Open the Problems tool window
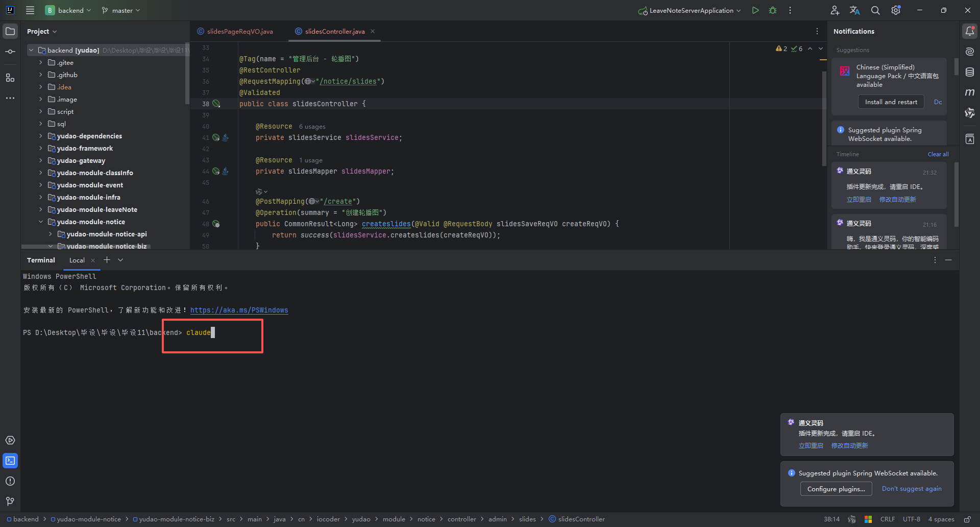Viewport: 980px width, 527px height. point(10,481)
